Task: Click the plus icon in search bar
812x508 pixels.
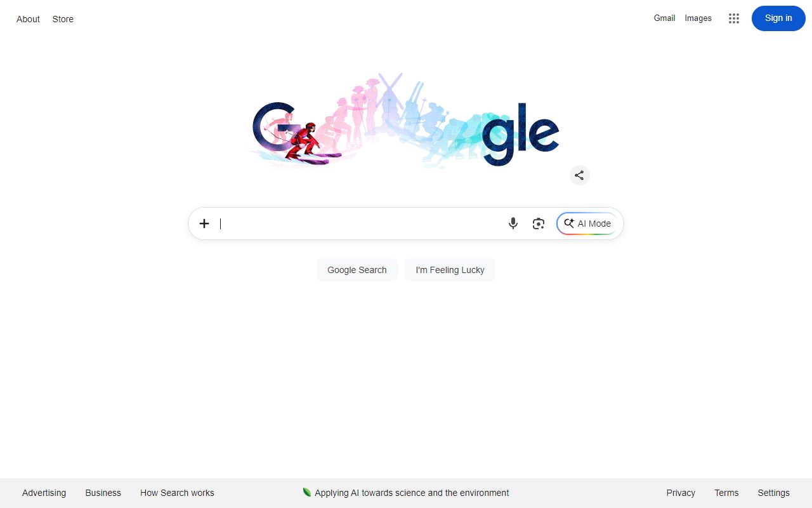Action: (204, 224)
